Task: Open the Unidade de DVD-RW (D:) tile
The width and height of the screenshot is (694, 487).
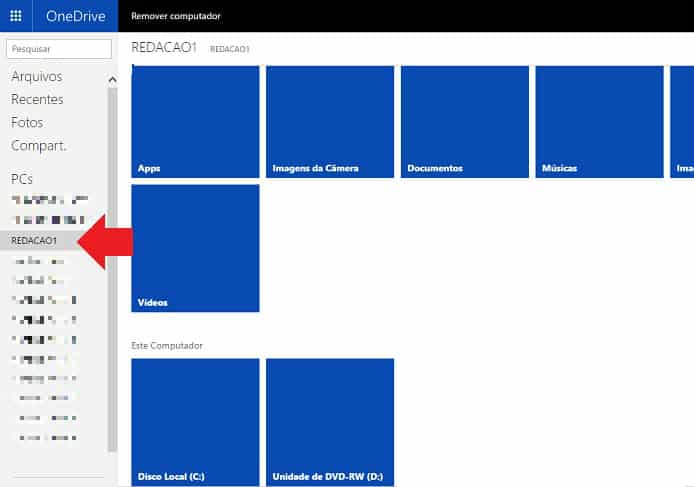Action: [x=330, y=422]
